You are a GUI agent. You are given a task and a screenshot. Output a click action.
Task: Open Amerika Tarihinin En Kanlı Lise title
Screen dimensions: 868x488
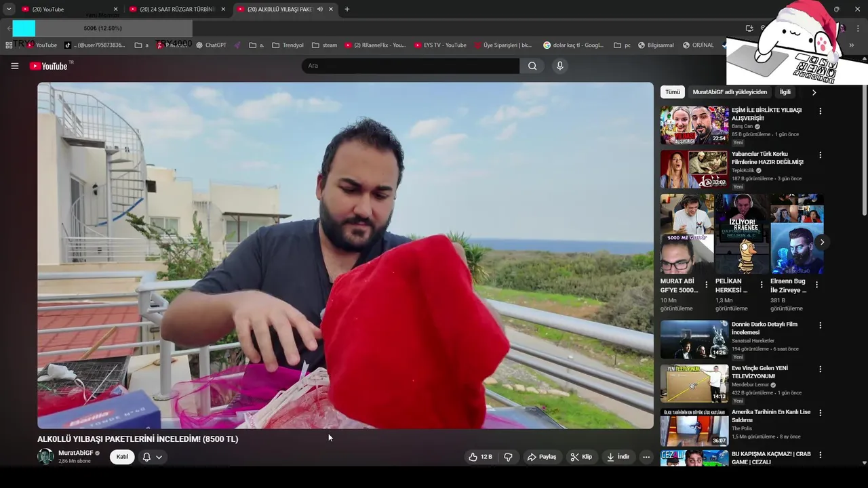click(x=771, y=416)
